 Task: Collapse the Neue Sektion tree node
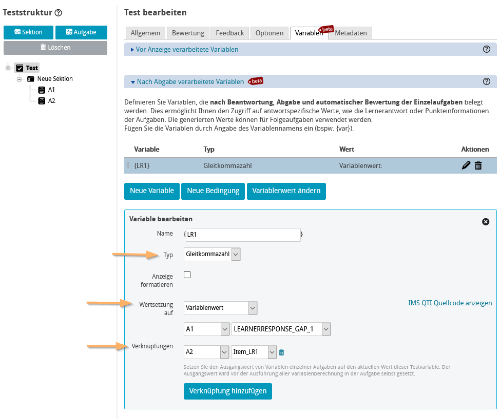click(x=19, y=79)
